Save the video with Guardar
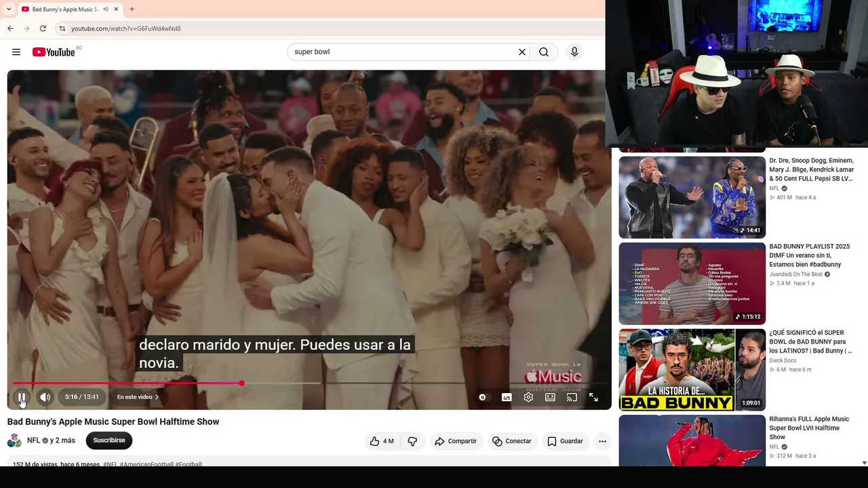 tap(565, 441)
